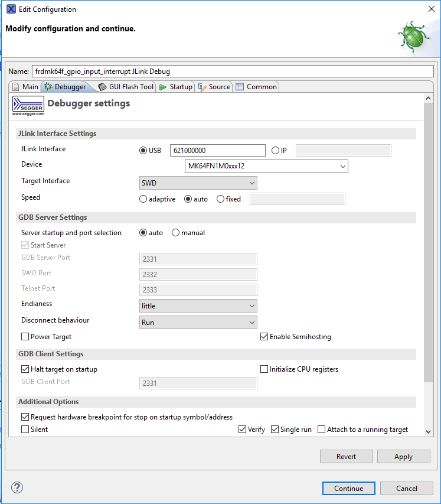Image resolution: width=441 pixels, height=504 pixels.
Task: Open the Target Interface SWD dropdown
Action: pyautogui.click(x=198, y=183)
